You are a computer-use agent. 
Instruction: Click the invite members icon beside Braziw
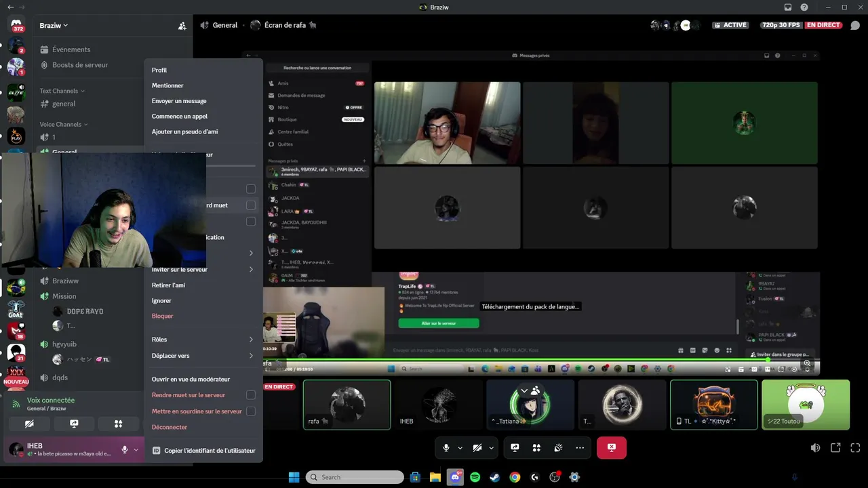point(182,26)
